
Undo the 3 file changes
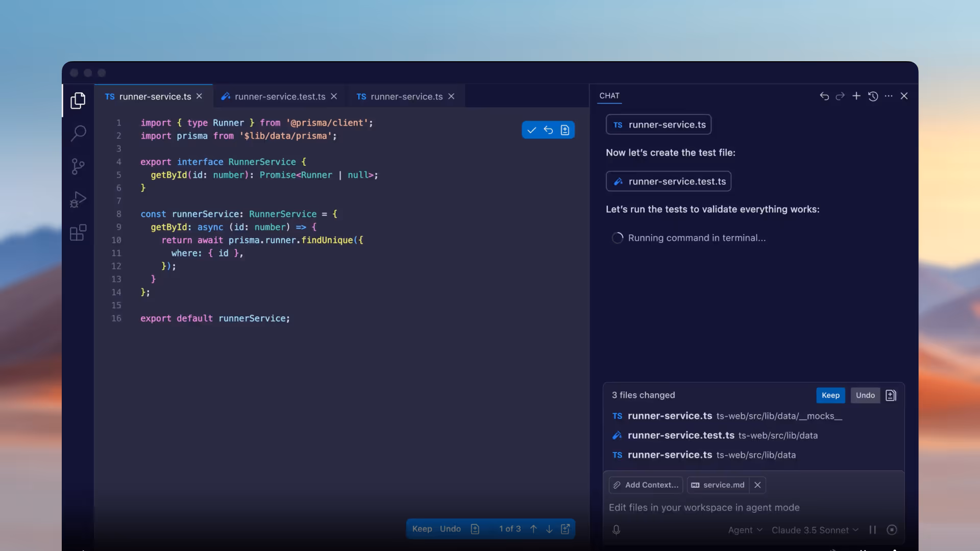[x=865, y=395]
